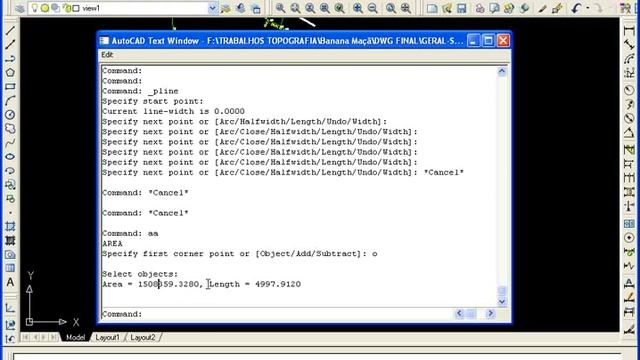Select the Radius Dimension tool
The width and height of the screenshot is (640, 360).
[629, 90]
